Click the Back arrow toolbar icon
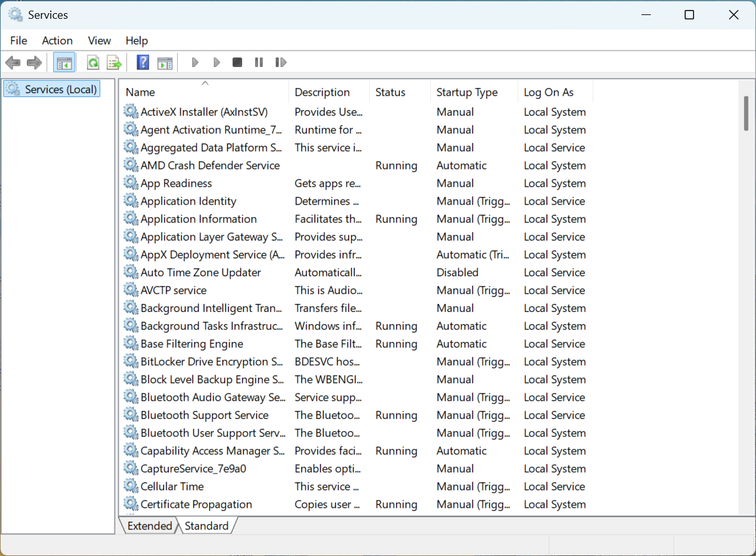This screenshot has width=756, height=556. tap(13, 63)
